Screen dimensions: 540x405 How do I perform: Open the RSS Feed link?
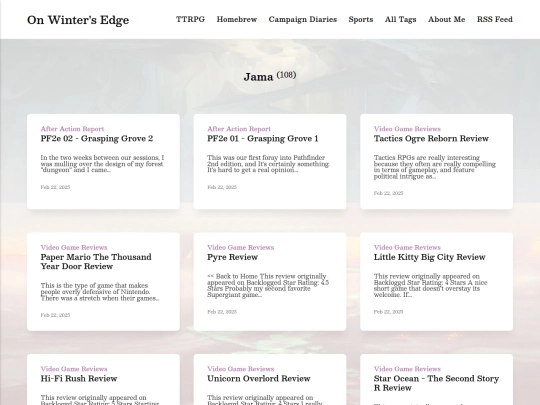[495, 19]
